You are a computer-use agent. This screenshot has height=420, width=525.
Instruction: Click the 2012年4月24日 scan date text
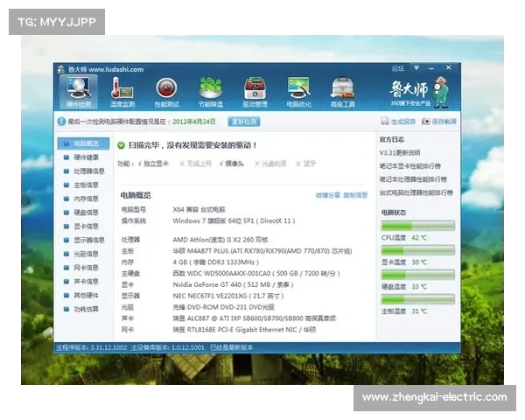[x=194, y=122]
